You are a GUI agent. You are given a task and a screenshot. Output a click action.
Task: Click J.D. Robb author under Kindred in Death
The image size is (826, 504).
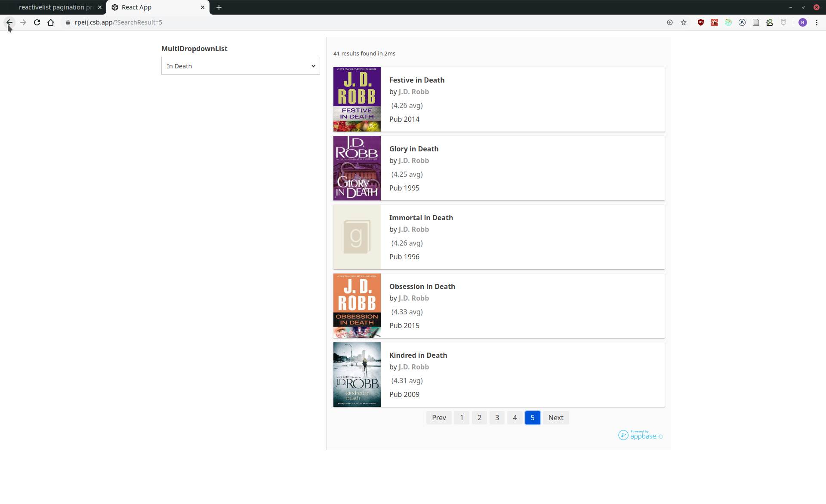(x=413, y=367)
